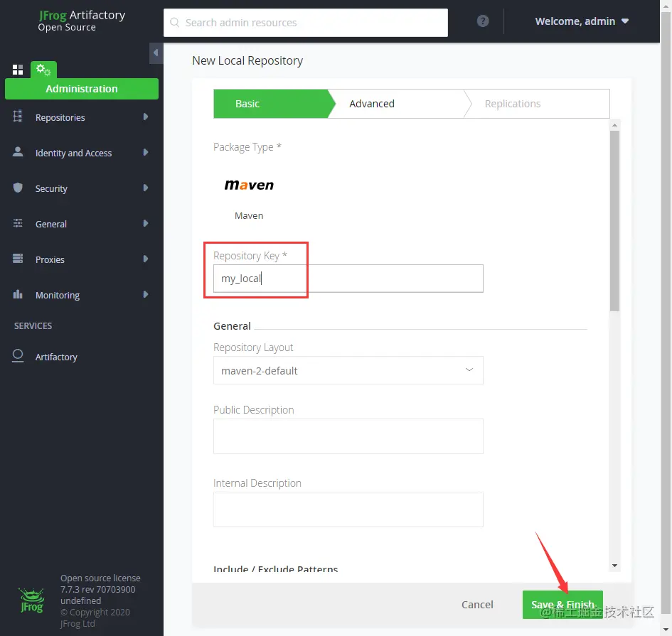This screenshot has height=636, width=672.
Task: Collapse sidebar using the left arrow handle
Action: click(156, 53)
